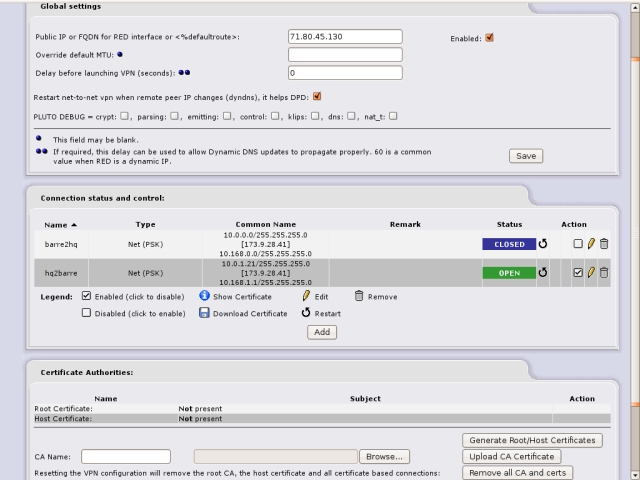Enable the barre2hq connection checkbox

578,243
